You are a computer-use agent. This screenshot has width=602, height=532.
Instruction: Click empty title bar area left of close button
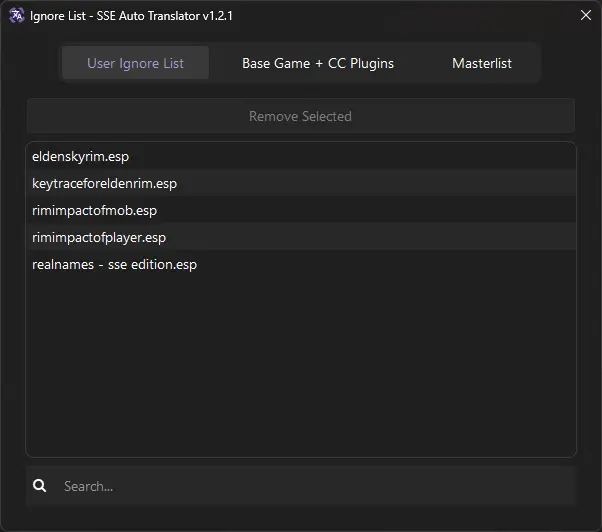(x=403, y=15)
